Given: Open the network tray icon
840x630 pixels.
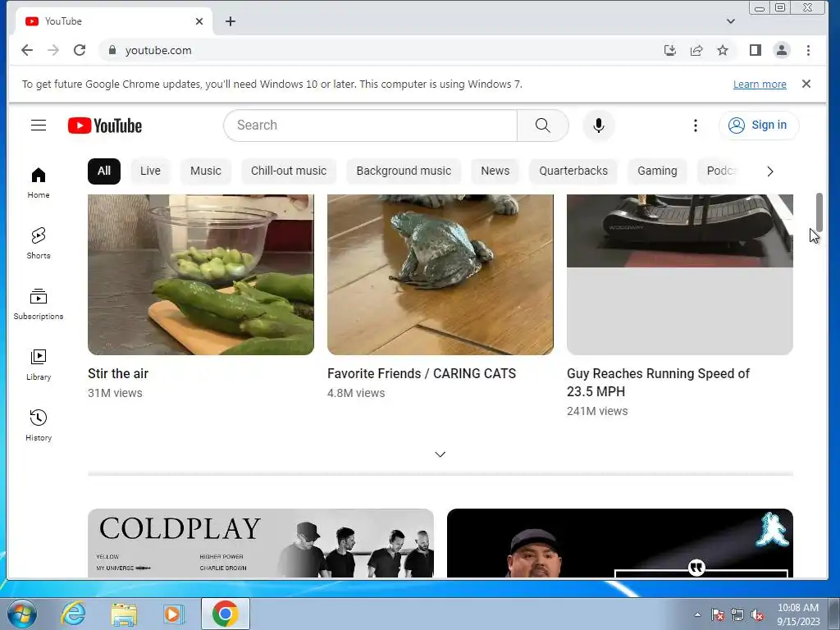Looking at the screenshot, I should pyautogui.click(x=737, y=615).
